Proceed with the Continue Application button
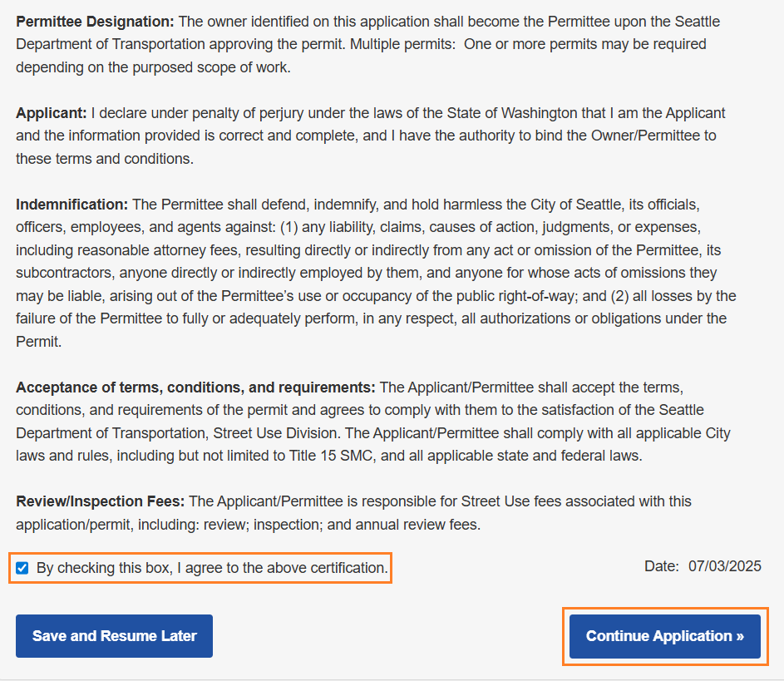This screenshot has height=681, width=784. coord(665,636)
